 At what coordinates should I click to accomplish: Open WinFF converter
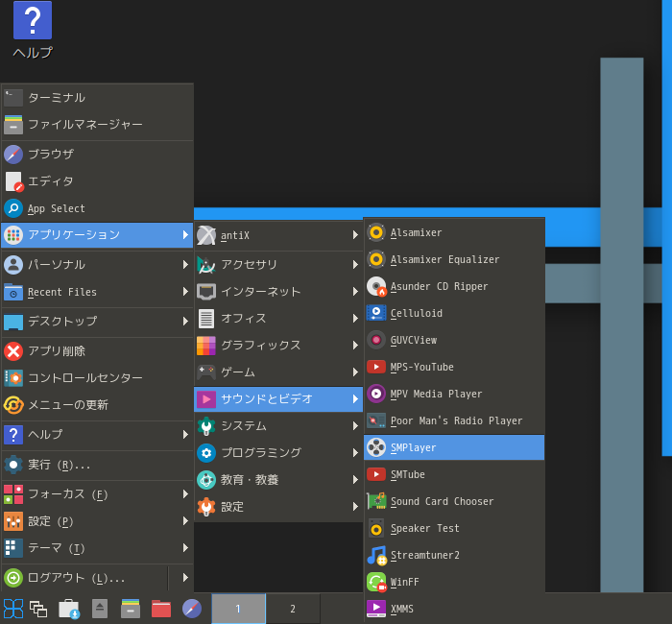coord(454,582)
